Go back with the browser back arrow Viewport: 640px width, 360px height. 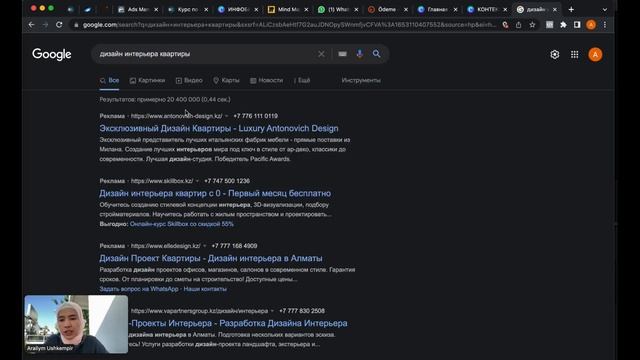pos(31,25)
